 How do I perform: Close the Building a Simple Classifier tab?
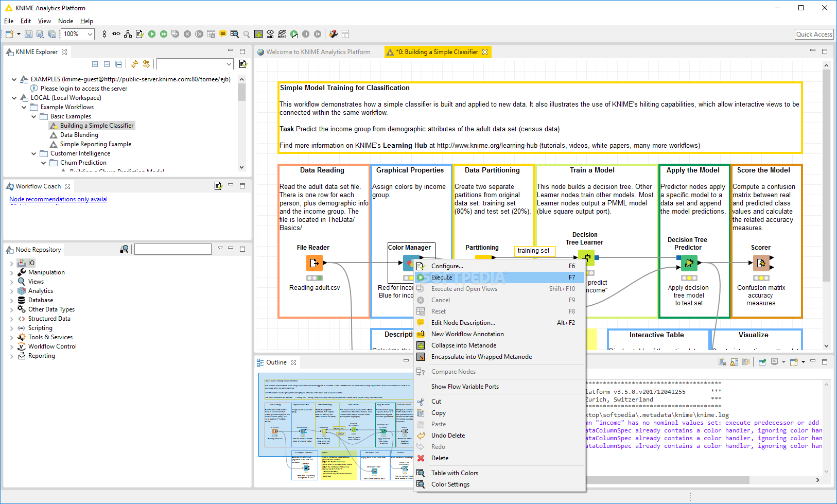pyautogui.click(x=485, y=52)
